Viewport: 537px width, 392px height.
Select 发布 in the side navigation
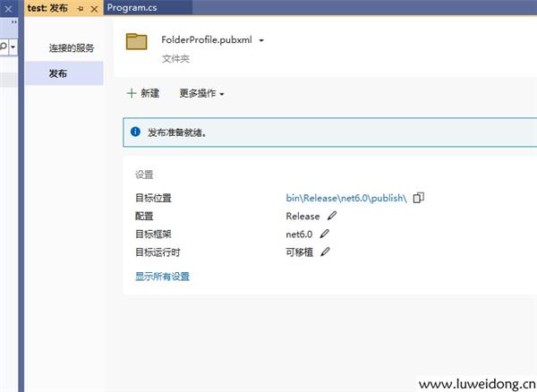[x=58, y=73]
